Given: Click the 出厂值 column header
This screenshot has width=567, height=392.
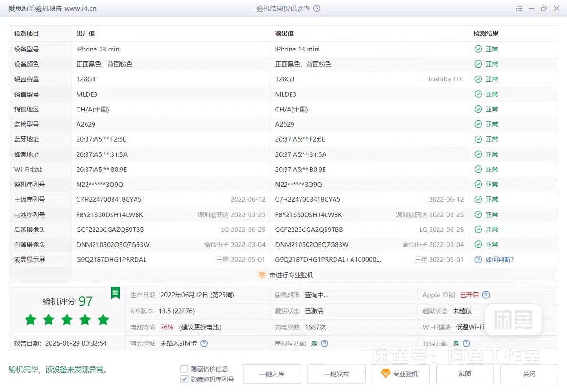Looking at the screenshot, I should click(x=86, y=34).
